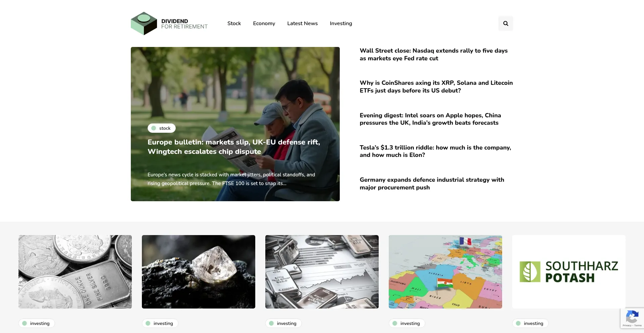Click the SouthHarz Potash logo card
This screenshot has height=333, width=644.
(569, 272)
